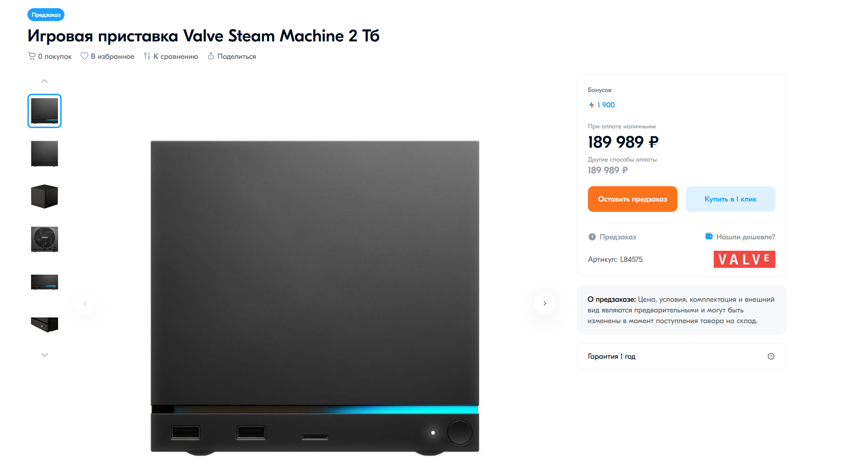This screenshot has height=474, width=868.
Task: Click the blue Предзаказ badge above the title
Action: 46,15
